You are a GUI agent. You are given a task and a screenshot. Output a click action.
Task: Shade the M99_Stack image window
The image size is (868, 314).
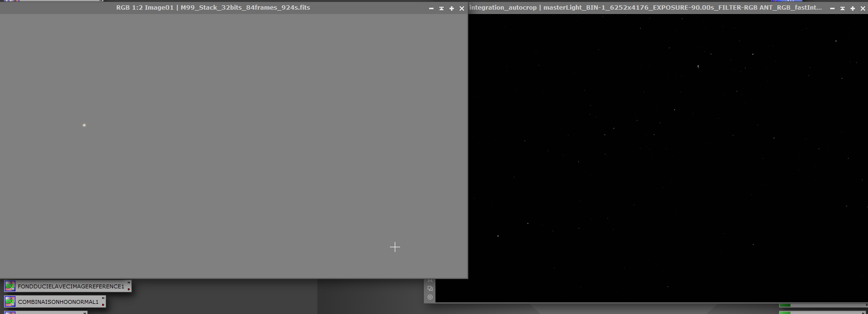coord(441,8)
